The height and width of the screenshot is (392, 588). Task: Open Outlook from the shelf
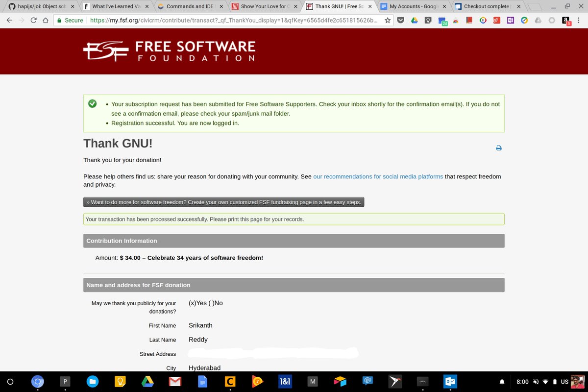(x=450, y=382)
